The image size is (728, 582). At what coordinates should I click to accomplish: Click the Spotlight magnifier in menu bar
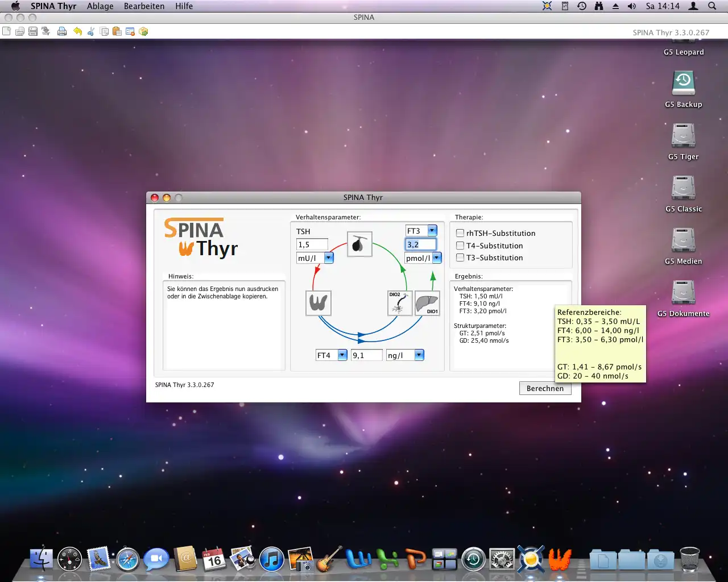click(712, 6)
